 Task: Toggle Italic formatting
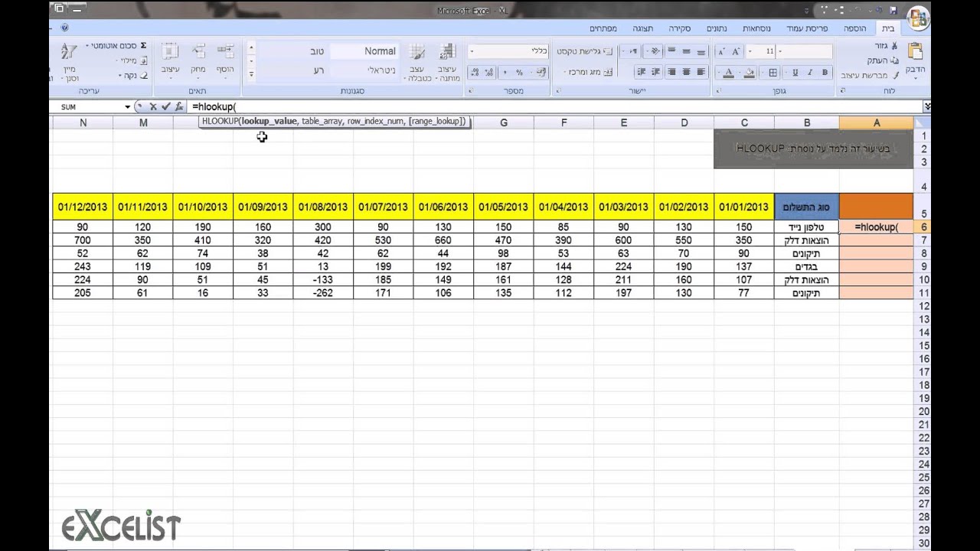point(810,73)
